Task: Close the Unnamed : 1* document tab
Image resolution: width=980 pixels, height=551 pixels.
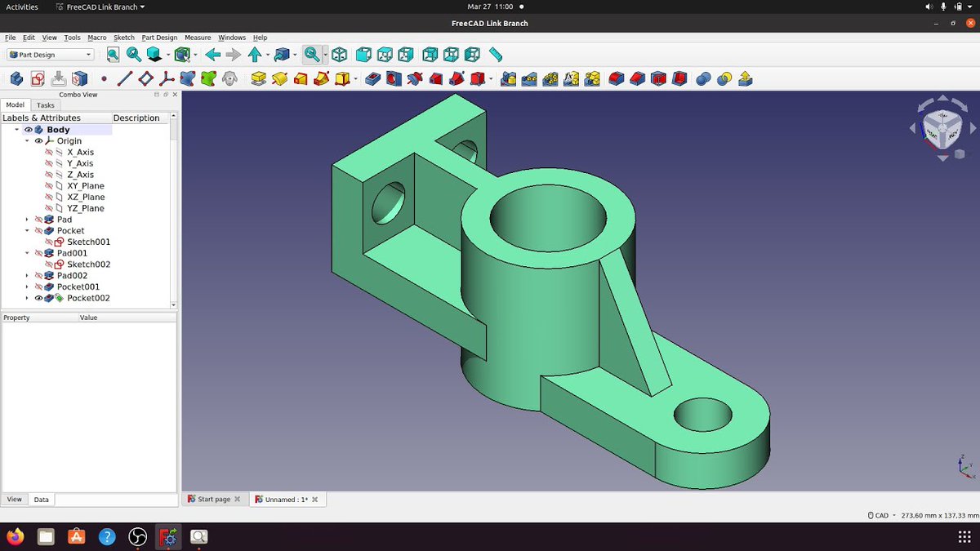Action: tap(314, 499)
